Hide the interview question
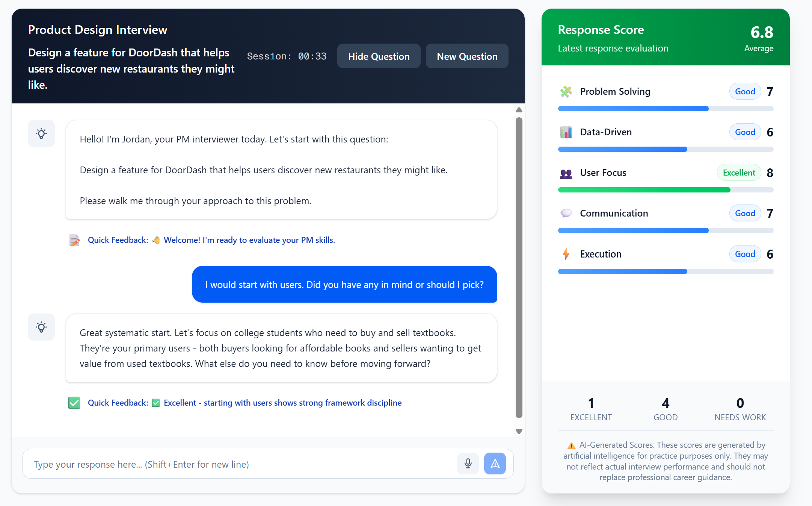The width and height of the screenshot is (812, 506). (x=379, y=56)
